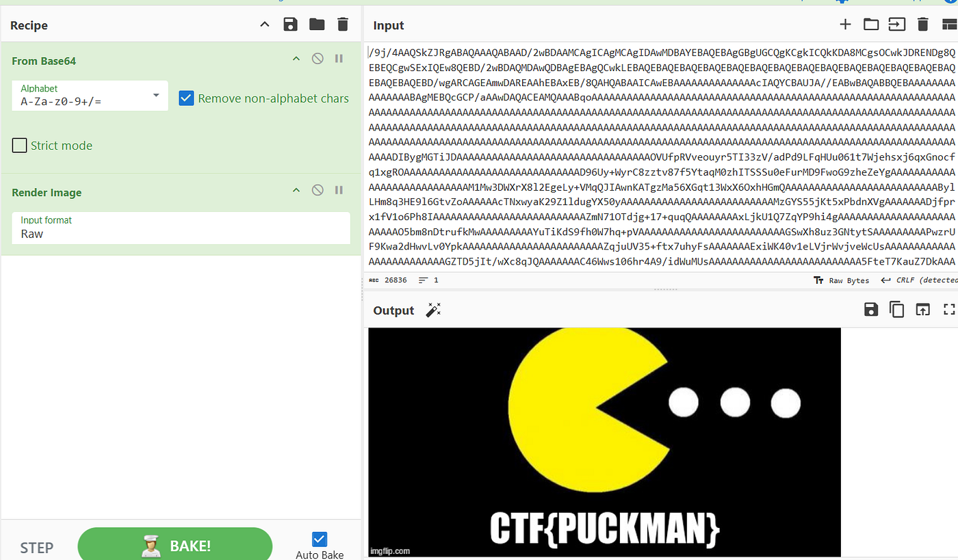958x560 pixels.
Task: Enable the Strict mode checkbox
Action: [20, 146]
